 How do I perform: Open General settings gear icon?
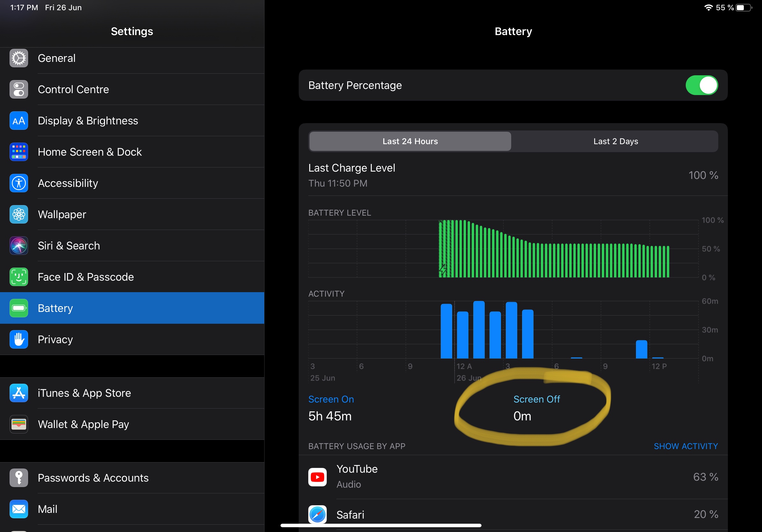tap(19, 58)
